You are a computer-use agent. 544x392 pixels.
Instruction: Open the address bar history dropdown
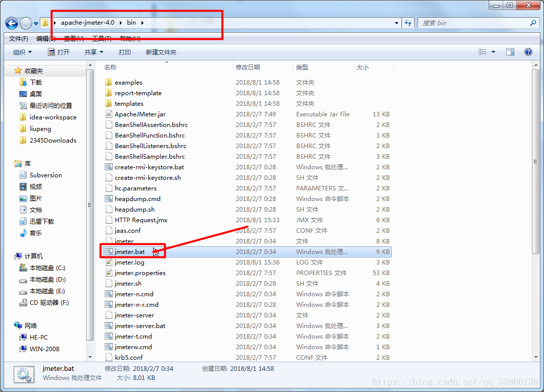coord(396,23)
